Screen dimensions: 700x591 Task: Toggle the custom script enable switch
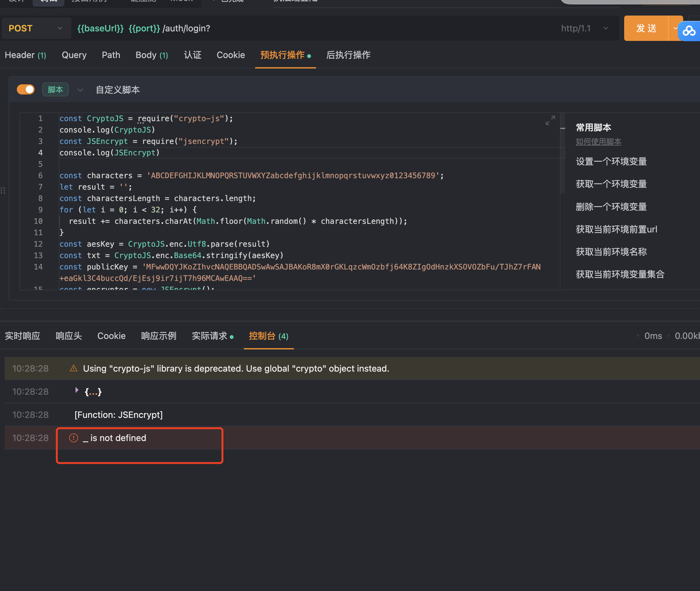(26, 89)
